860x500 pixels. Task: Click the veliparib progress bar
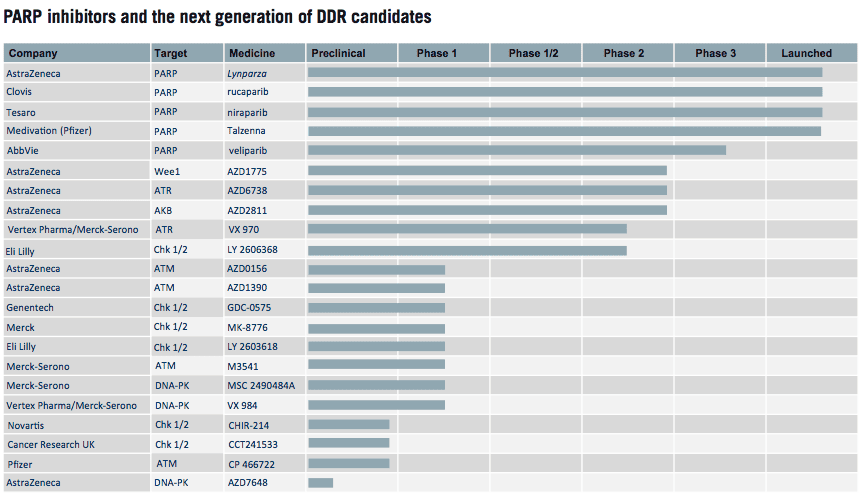516,150
